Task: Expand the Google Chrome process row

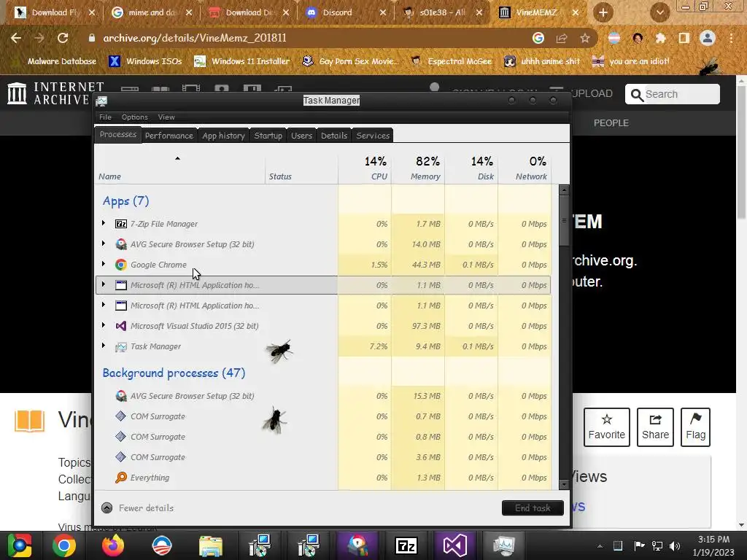Action: (104, 264)
